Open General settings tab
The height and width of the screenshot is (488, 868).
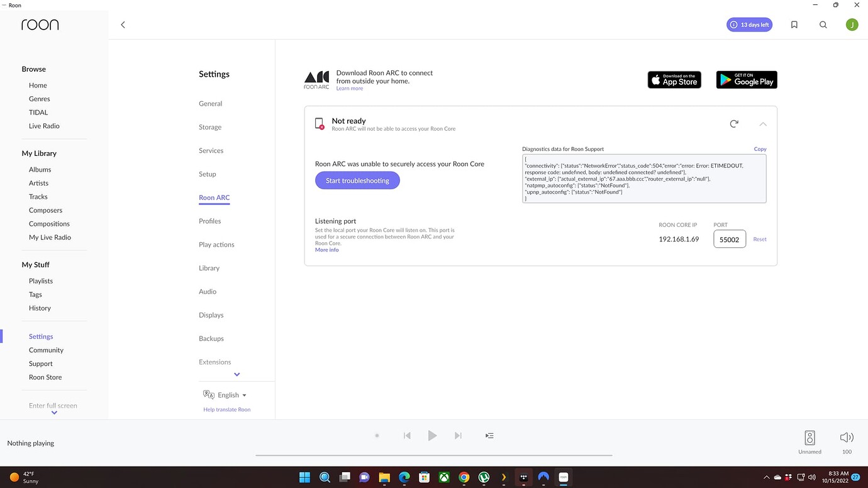[210, 104]
